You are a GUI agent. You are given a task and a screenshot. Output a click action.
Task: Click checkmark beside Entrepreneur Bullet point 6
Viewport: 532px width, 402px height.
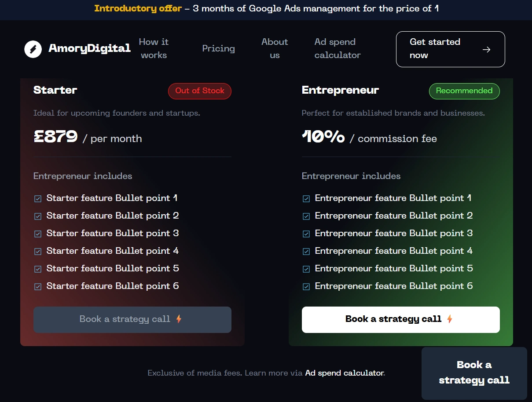coord(306,287)
